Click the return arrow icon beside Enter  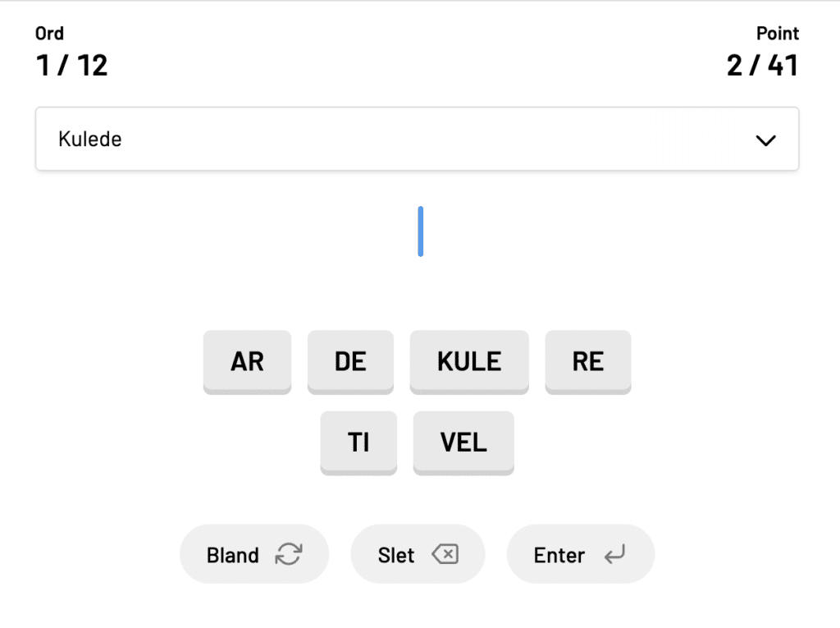point(614,555)
